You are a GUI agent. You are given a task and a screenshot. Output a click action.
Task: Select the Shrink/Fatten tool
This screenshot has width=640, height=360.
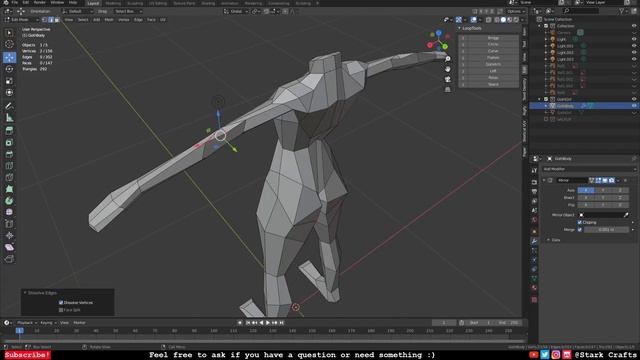[9, 236]
